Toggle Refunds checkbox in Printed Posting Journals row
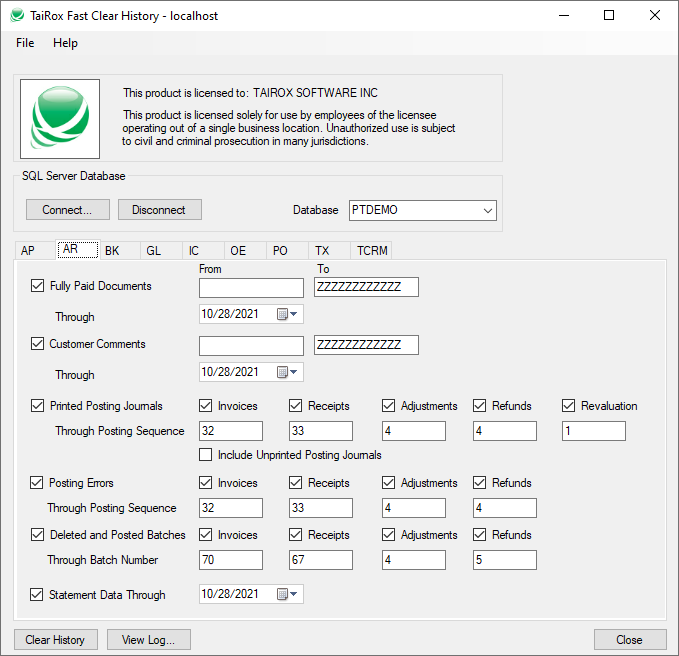Image resolution: width=679 pixels, height=656 pixels. tap(479, 406)
